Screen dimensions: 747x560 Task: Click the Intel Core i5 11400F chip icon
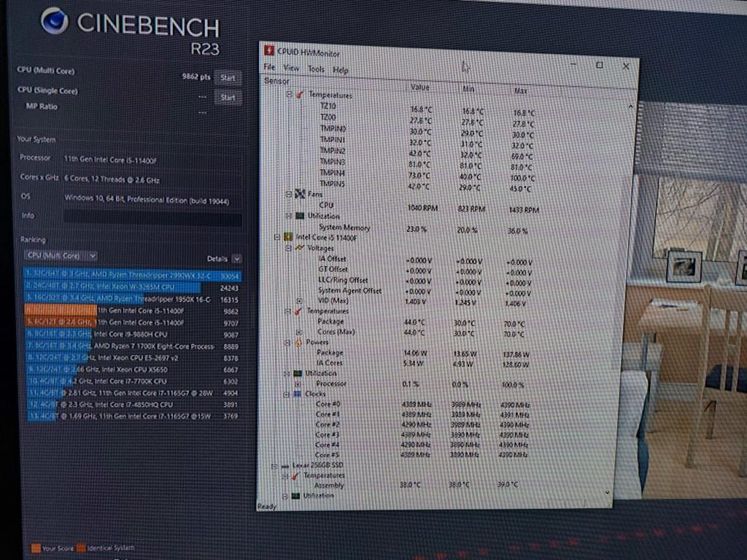click(x=287, y=237)
